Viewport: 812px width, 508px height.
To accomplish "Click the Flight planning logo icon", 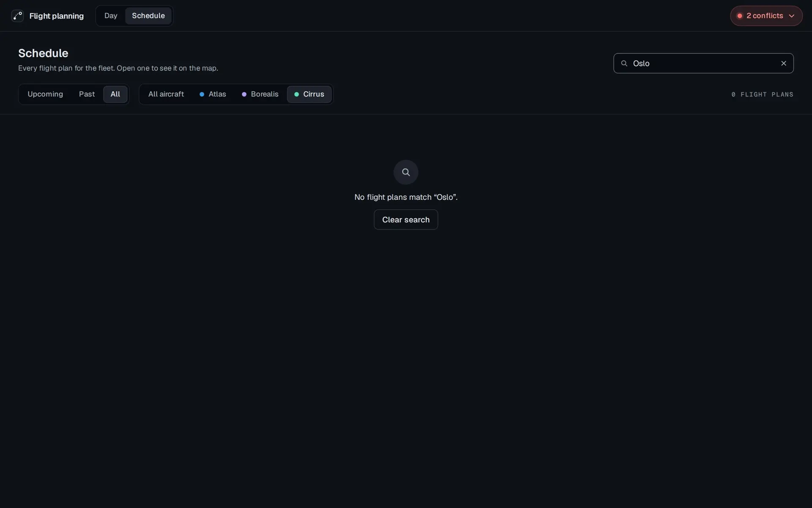I will pos(17,16).
